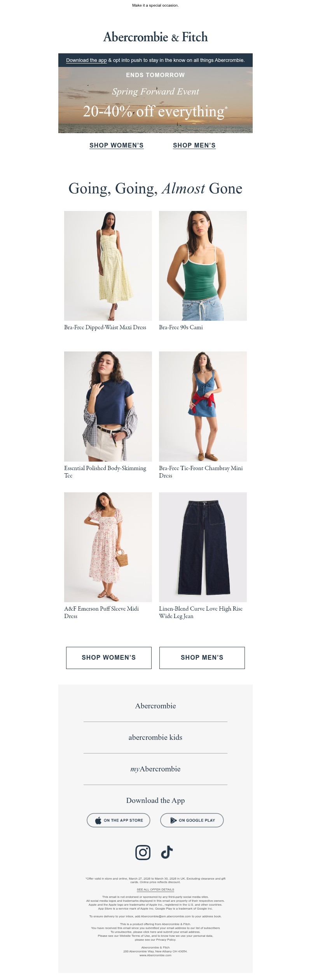This screenshot has width=311, height=980.
Task: View the Bra-Free Dipped-Waist Maxi Dress photo
Action: (108, 266)
